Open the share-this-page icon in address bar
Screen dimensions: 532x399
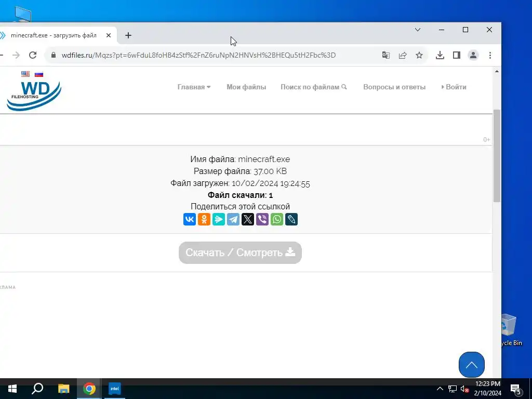403,55
